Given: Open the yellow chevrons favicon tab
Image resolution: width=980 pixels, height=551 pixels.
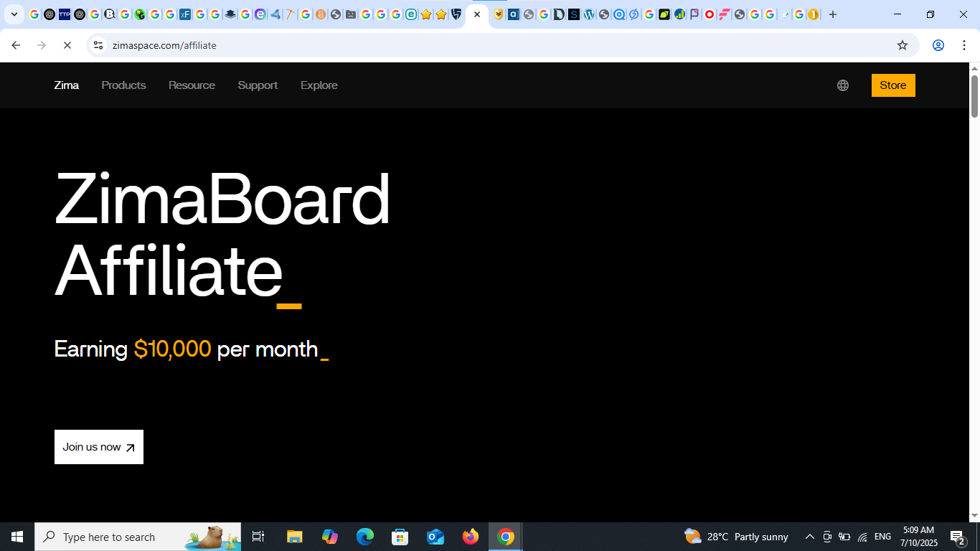Looking at the screenshot, I should pyautogui.click(x=499, y=14).
